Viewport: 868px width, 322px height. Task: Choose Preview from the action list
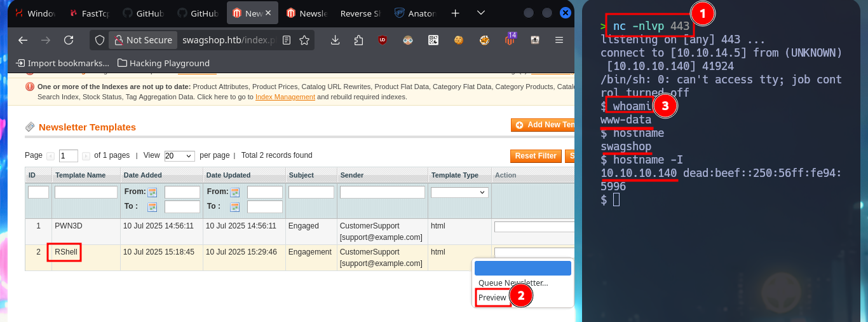(492, 297)
